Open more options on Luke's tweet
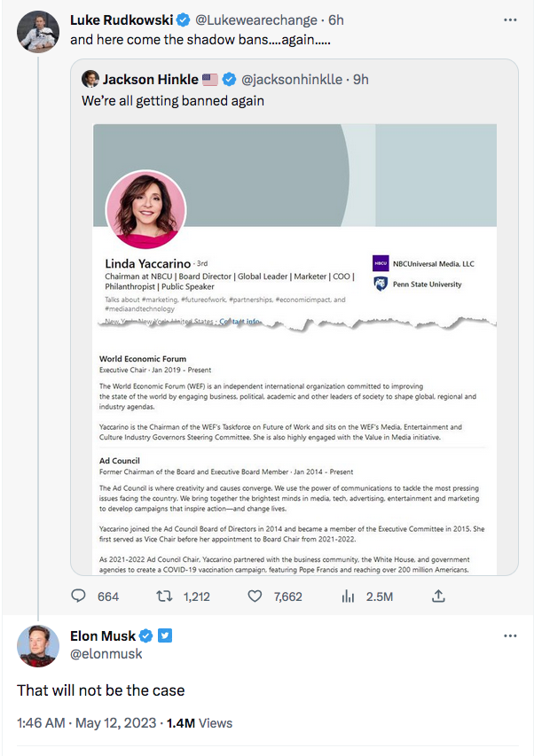The height and width of the screenshot is (756, 534). coord(509,19)
